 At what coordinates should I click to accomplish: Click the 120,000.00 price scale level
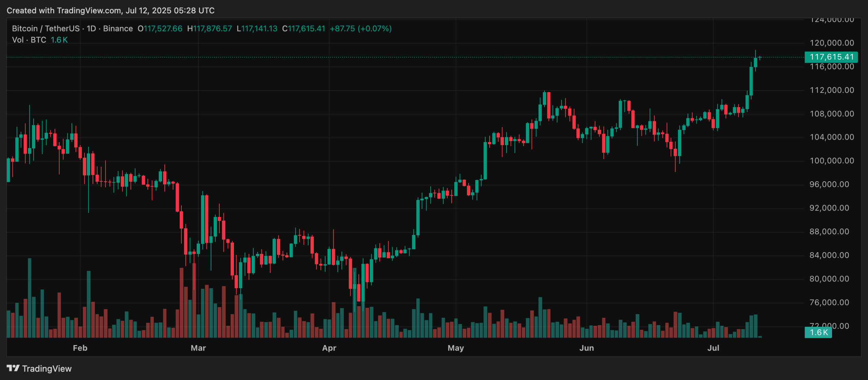tap(833, 43)
